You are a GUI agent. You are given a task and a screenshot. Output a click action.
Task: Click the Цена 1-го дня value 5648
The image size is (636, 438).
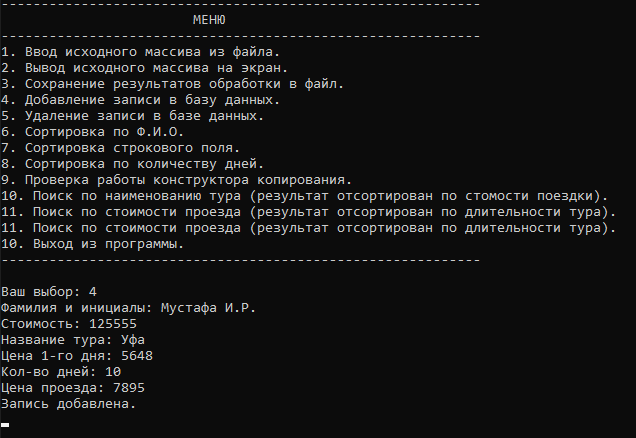(137, 356)
